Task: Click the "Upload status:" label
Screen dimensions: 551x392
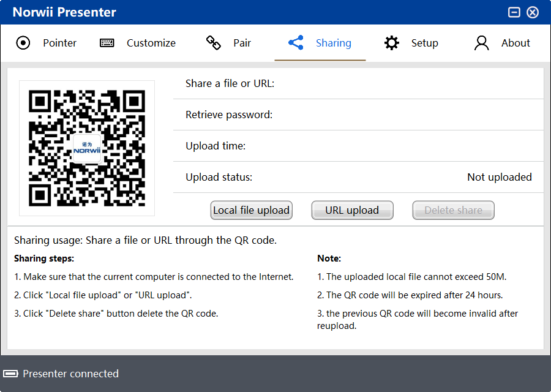Action: (x=219, y=177)
